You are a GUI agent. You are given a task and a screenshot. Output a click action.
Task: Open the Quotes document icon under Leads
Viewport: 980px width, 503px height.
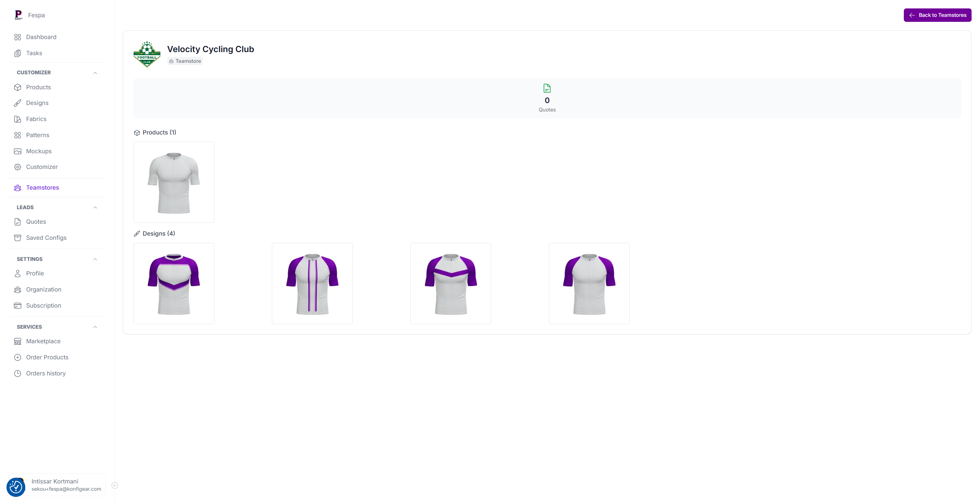(18, 221)
